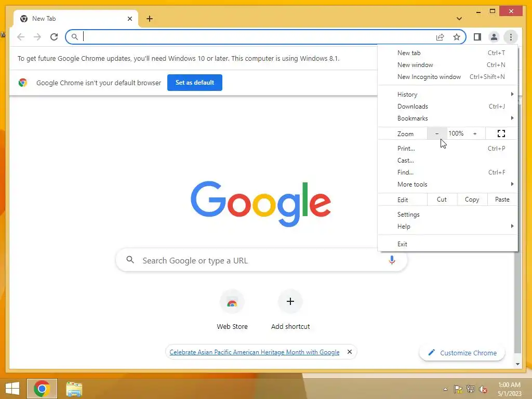Expand the Bookmarks submenu
The image size is (532, 399).
tap(448, 118)
